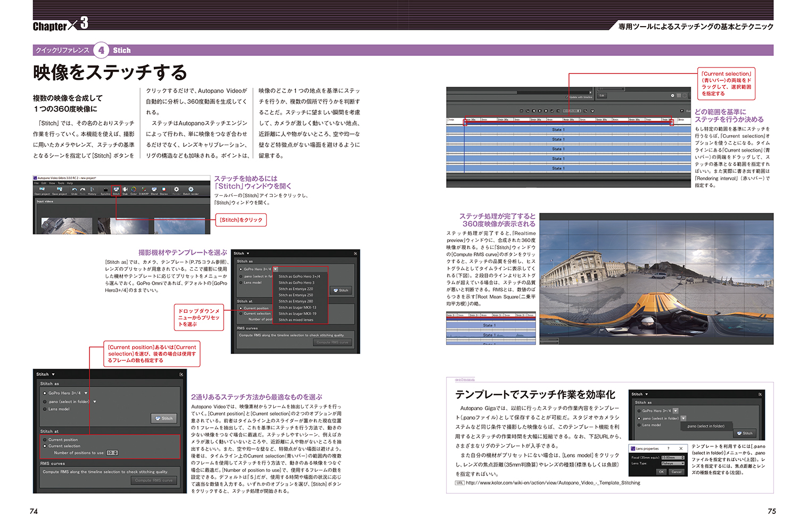
Task: Click the right end handle of selection bar
Action: point(671,123)
